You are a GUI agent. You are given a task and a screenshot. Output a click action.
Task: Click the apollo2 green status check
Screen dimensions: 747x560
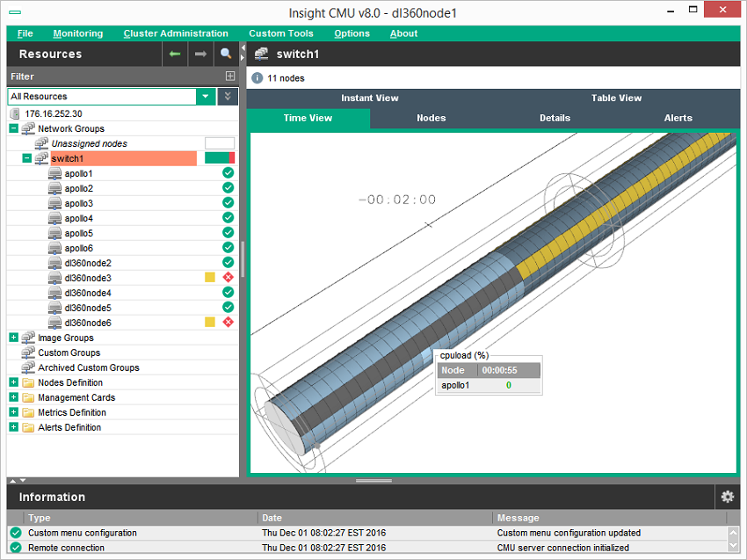point(228,188)
